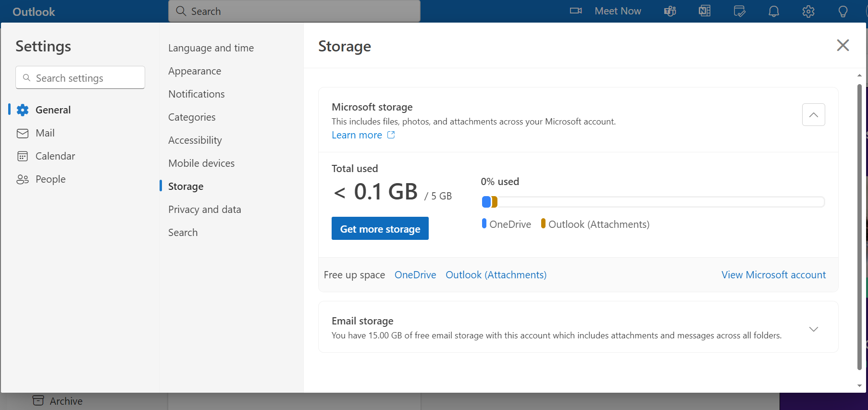
Task: Click the Archive folder icon behind dialog
Action: pyautogui.click(x=38, y=400)
